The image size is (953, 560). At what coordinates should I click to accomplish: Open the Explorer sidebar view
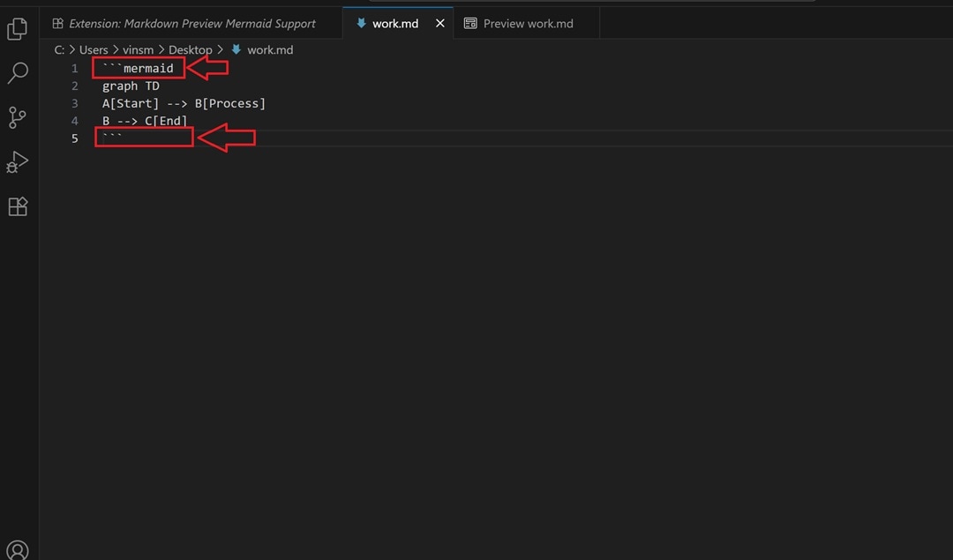pos(17,28)
